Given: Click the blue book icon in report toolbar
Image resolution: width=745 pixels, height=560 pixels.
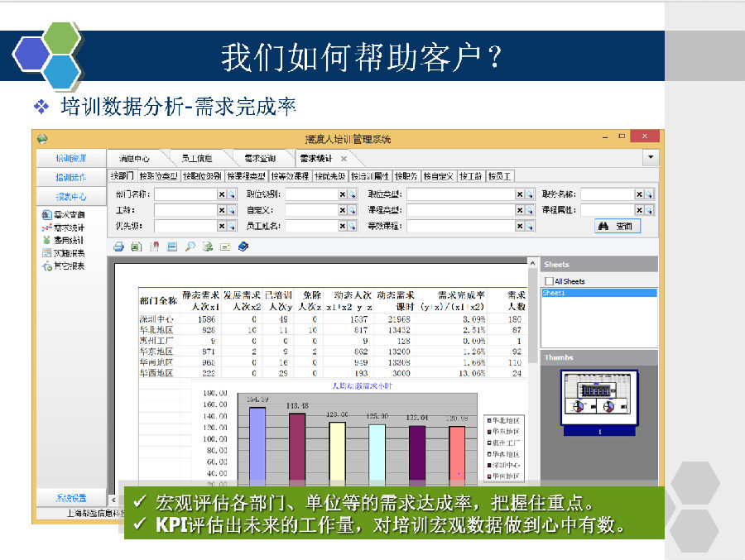Looking at the screenshot, I should pyautogui.click(x=243, y=246).
